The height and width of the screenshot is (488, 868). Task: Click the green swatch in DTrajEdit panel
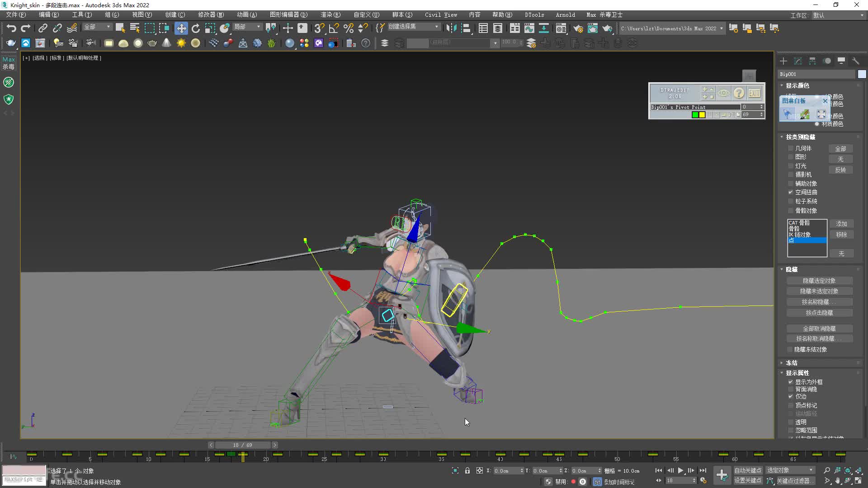pos(695,115)
